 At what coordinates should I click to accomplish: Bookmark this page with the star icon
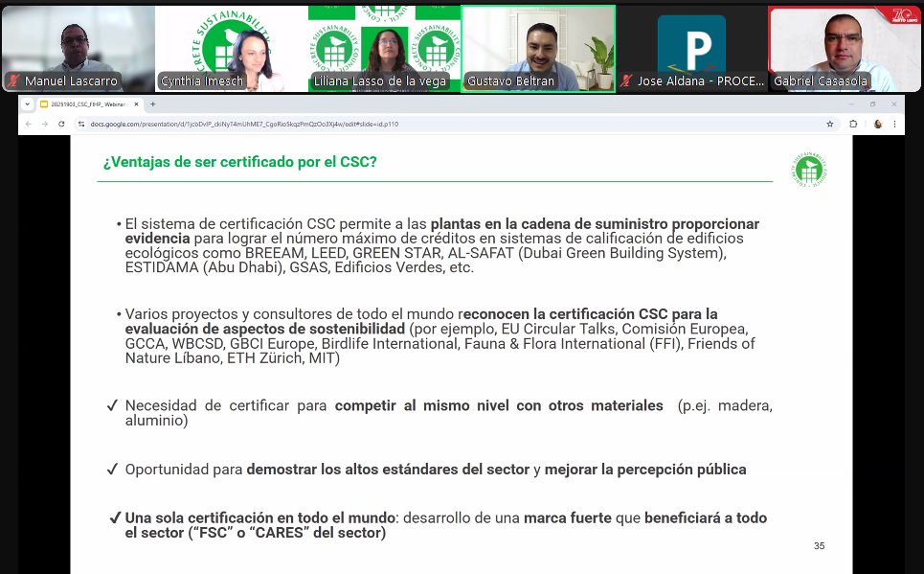(830, 124)
